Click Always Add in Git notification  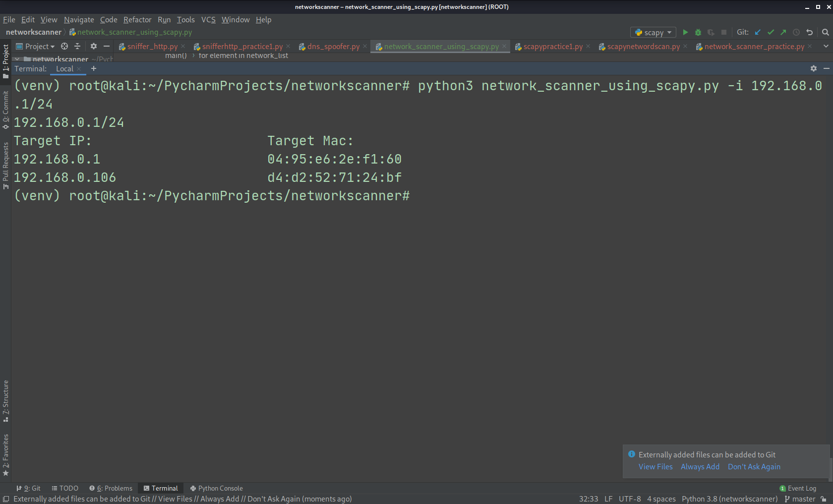(x=700, y=467)
